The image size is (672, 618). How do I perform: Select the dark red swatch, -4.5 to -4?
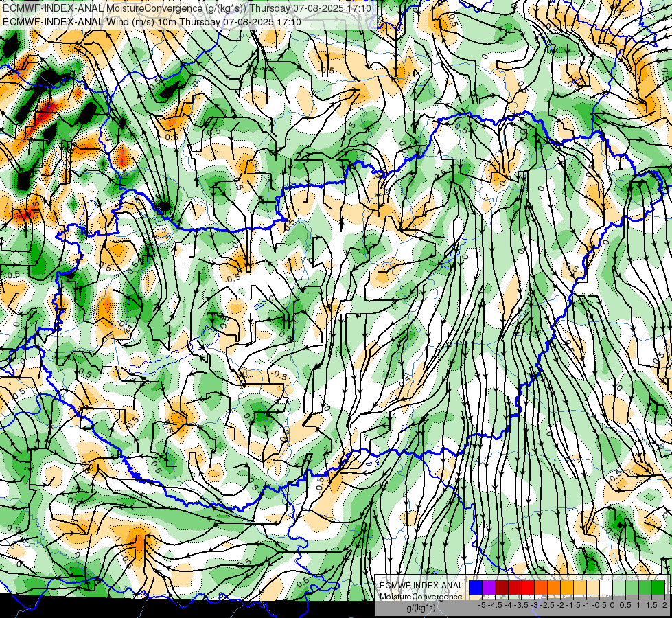[502, 588]
